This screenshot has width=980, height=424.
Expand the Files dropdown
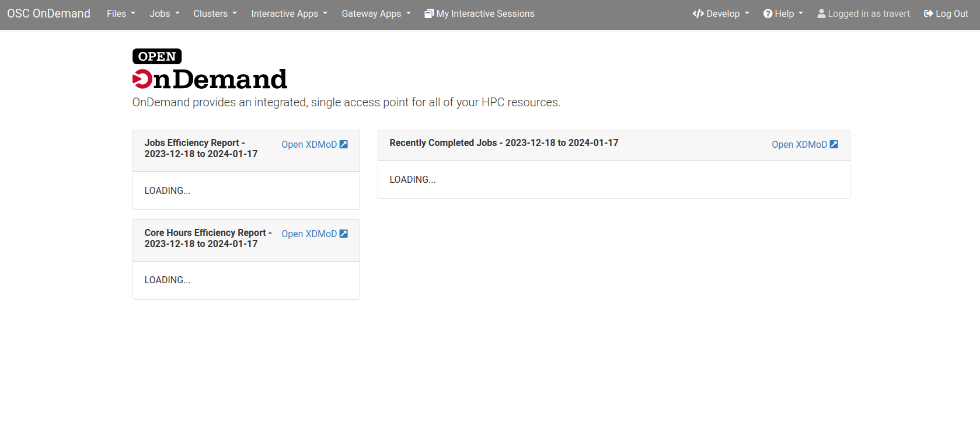point(121,13)
